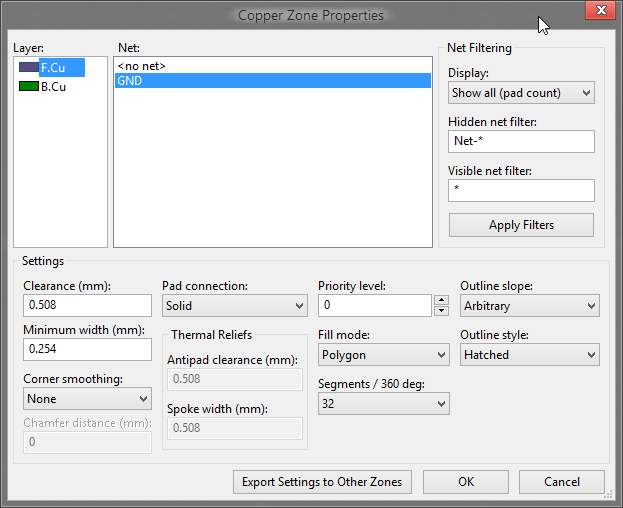
Task: Decrease the Priority level with down arrow
Action: [x=441, y=311]
